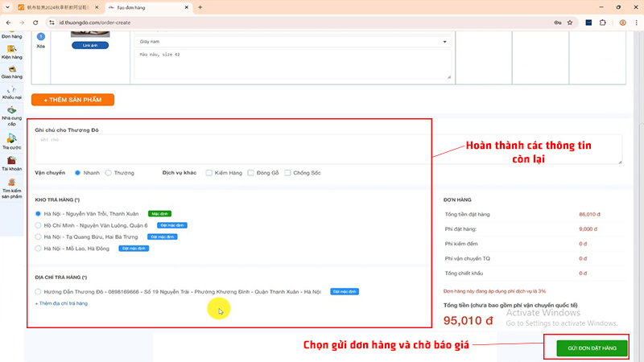
Task: Click the THÊM SẢN PHẨM button
Action: click(72, 100)
